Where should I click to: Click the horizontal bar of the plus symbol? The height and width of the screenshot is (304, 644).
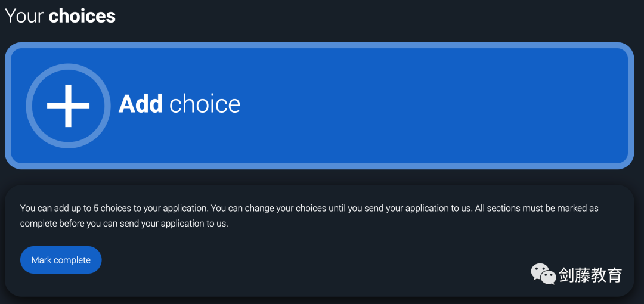pos(68,106)
